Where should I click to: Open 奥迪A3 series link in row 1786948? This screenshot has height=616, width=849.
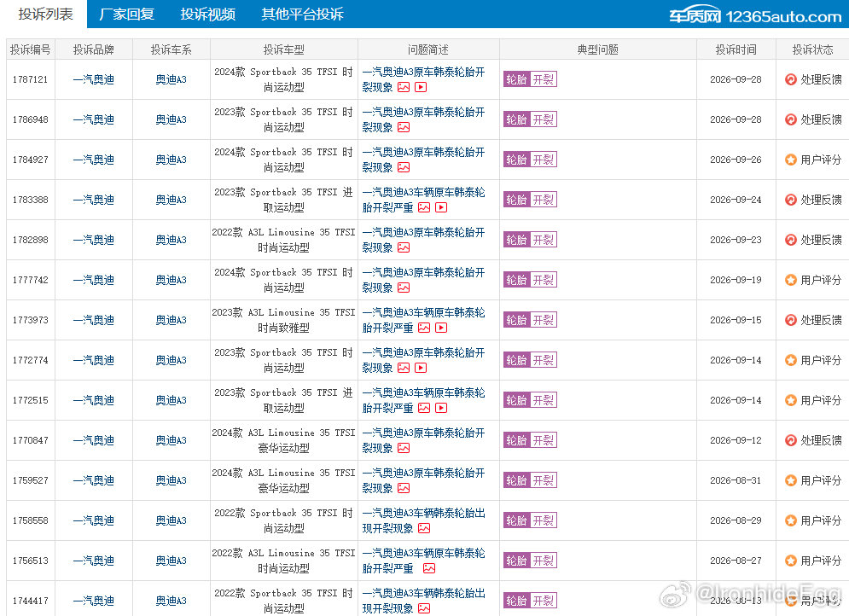[172, 119]
